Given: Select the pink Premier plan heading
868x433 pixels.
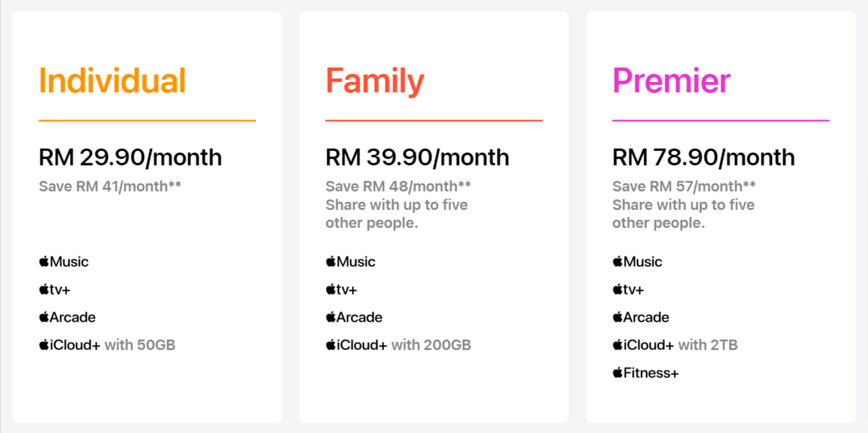Looking at the screenshot, I should pos(671,81).
